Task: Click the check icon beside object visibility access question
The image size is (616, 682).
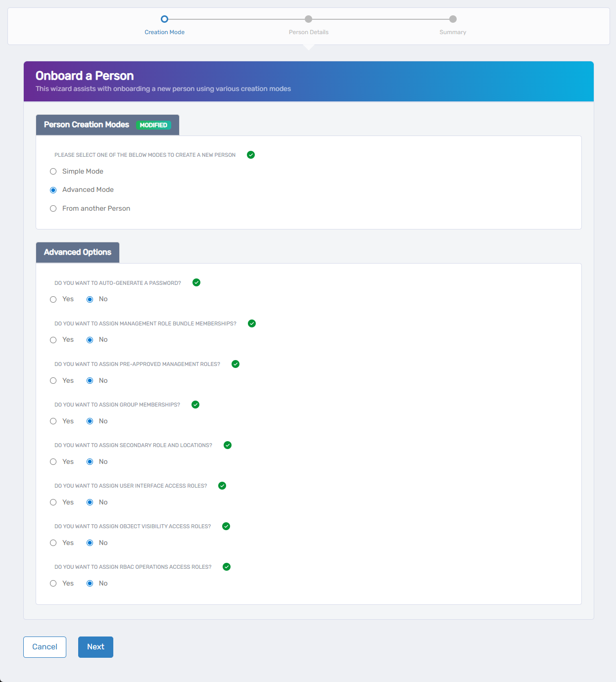Action: [226, 526]
